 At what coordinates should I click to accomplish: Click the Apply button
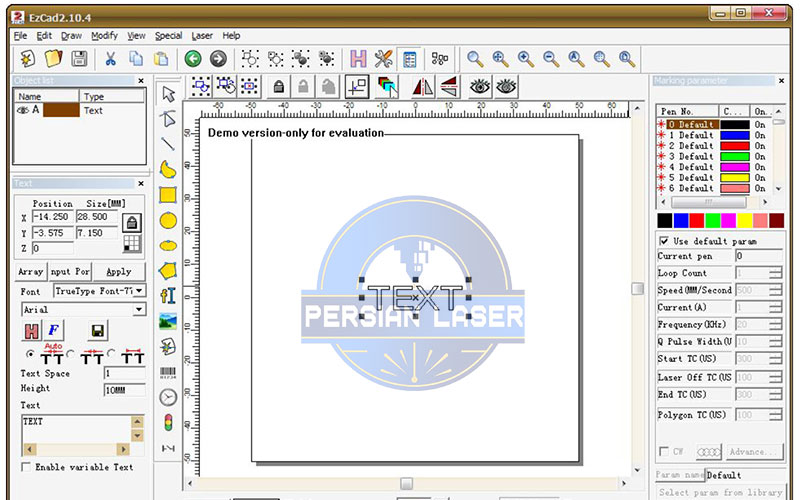pos(119,271)
